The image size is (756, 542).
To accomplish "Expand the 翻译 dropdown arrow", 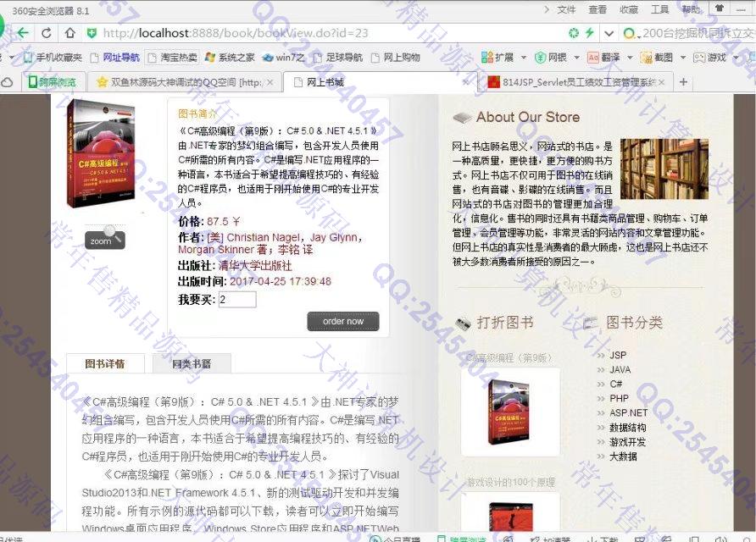I will pyautogui.click(x=630, y=58).
